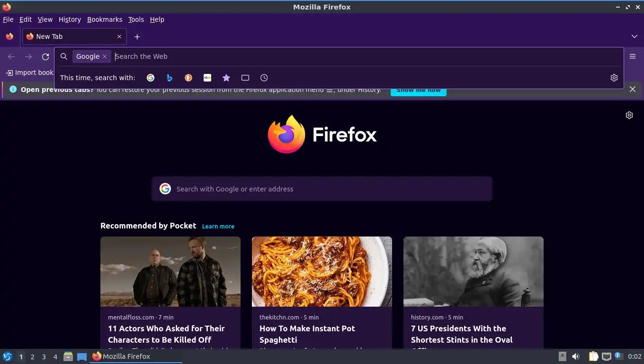The image size is (644, 364).
Task: Select Mozilla Firefox taskbar window button
Action: click(x=136, y=356)
